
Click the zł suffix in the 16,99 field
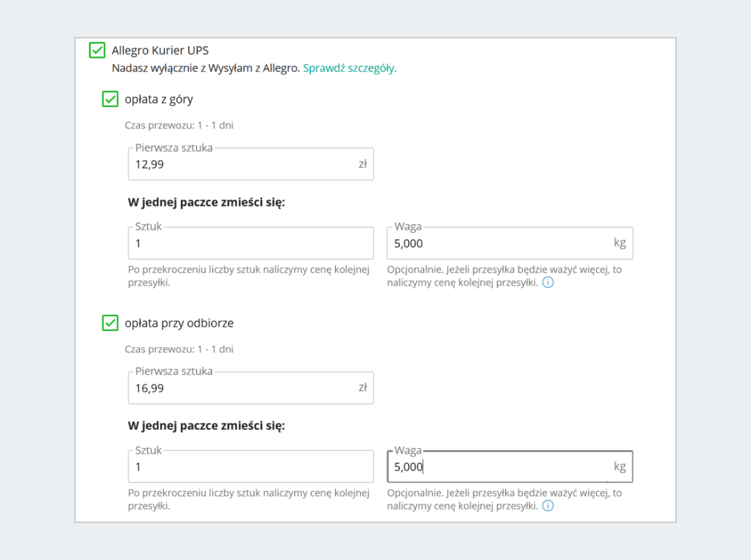click(363, 388)
